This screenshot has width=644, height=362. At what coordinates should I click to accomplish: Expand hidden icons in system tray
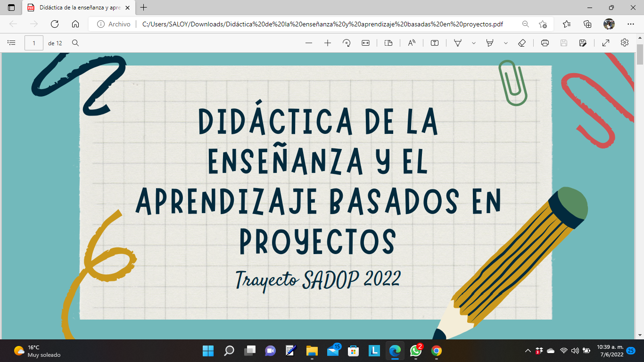pyautogui.click(x=528, y=352)
